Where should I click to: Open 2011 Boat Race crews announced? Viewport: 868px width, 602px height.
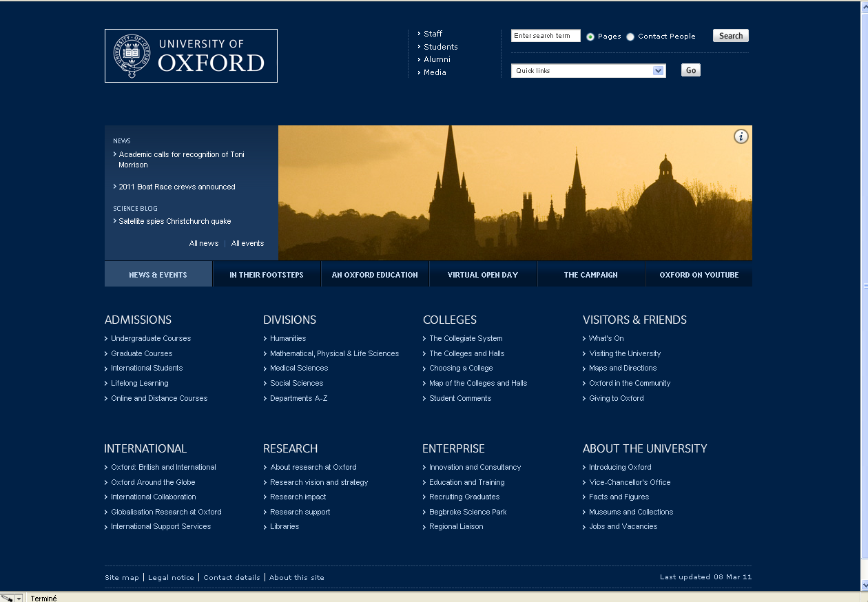coord(177,187)
